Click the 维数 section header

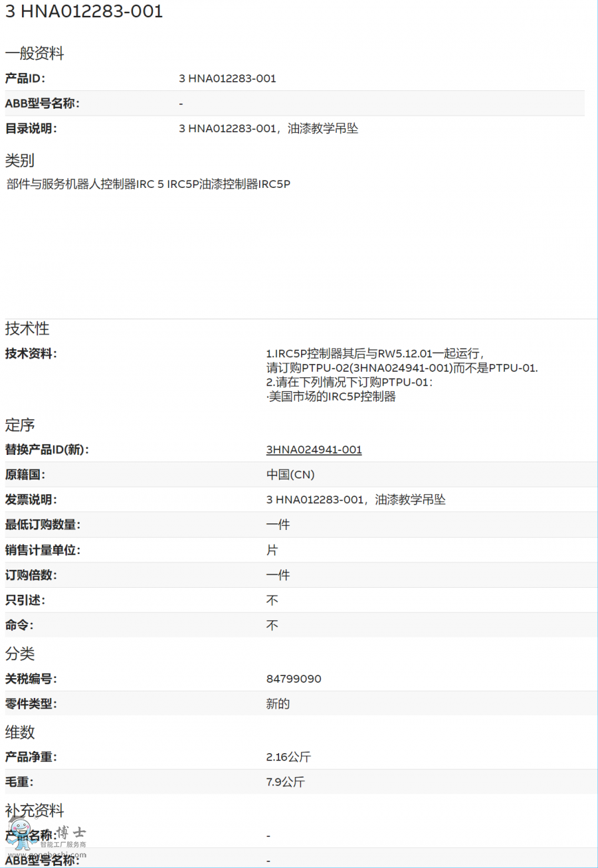pyautogui.click(x=19, y=733)
